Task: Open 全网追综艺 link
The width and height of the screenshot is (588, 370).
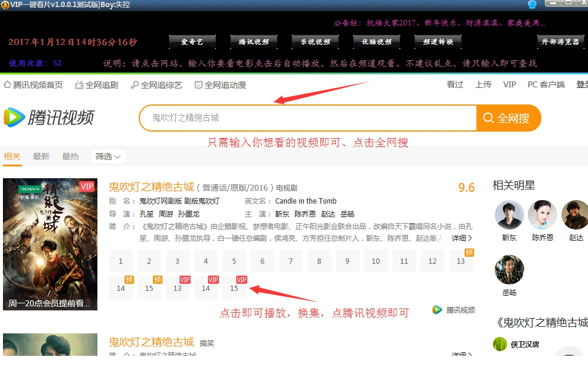Action: pyautogui.click(x=156, y=85)
